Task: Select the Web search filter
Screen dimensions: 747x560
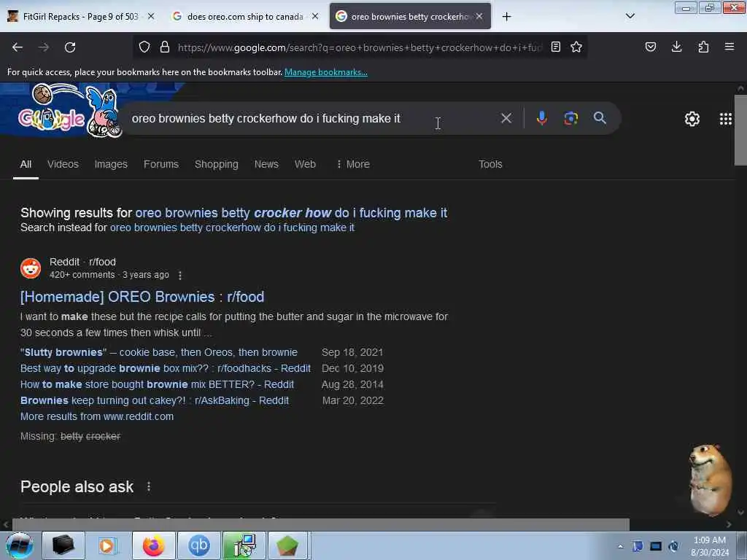Action: [x=305, y=164]
